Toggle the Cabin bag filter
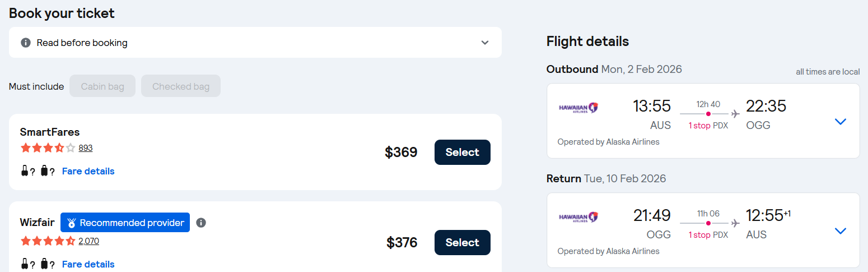Image resolution: width=868 pixels, height=272 pixels. tap(102, 86)
